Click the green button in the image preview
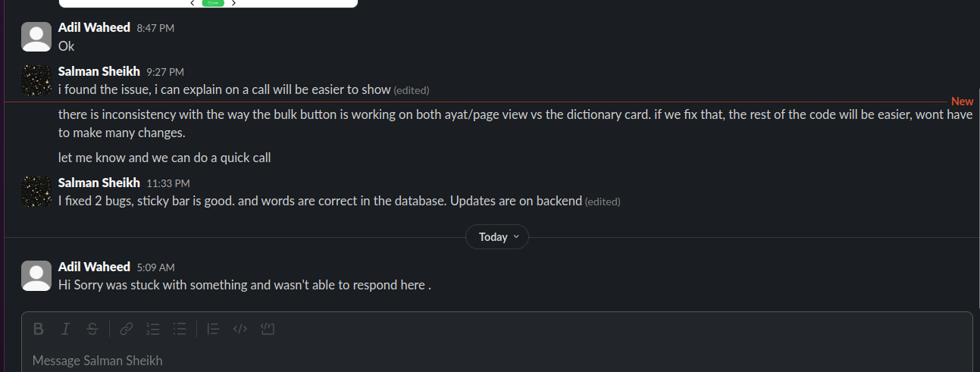 coord(213,3)
